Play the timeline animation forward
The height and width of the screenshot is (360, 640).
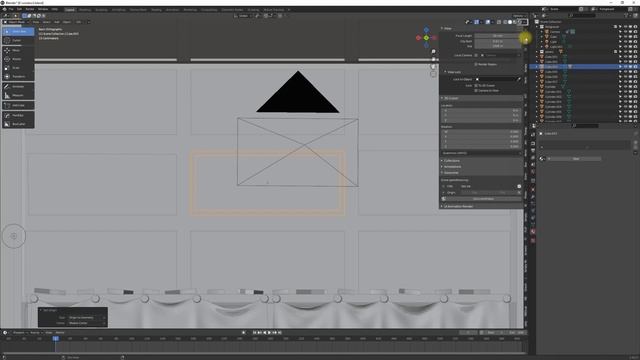coord(269,333)
